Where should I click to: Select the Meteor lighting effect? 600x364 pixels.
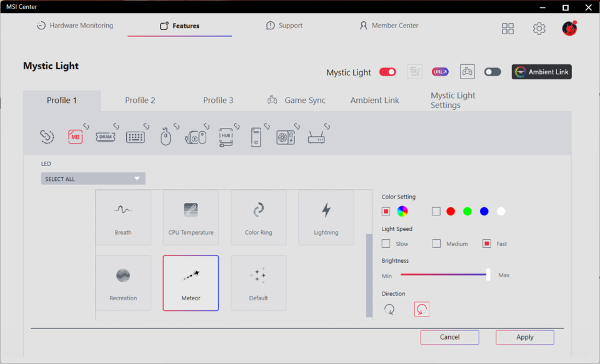[191, 283]
